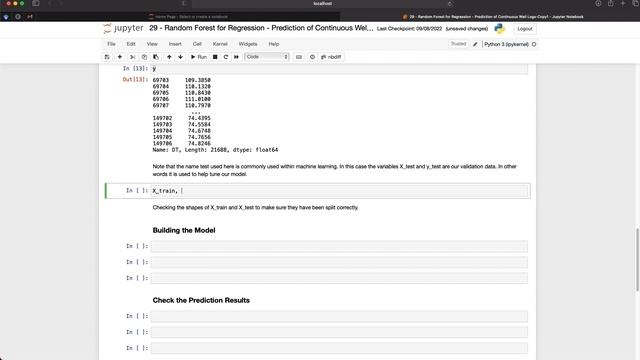The width and height of the screenshot is (640, 360).
Task: Restart the kernel icon
Action: click(x=226, y=57)
